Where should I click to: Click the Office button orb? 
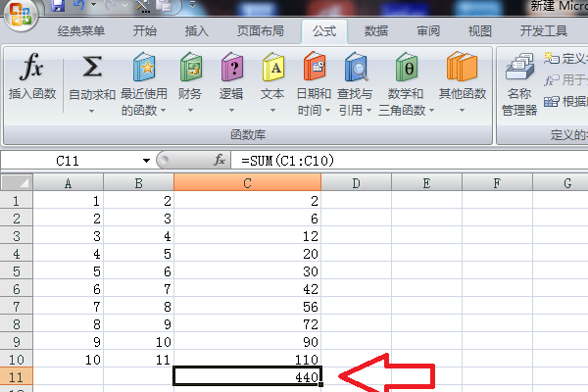coord(21,15)
